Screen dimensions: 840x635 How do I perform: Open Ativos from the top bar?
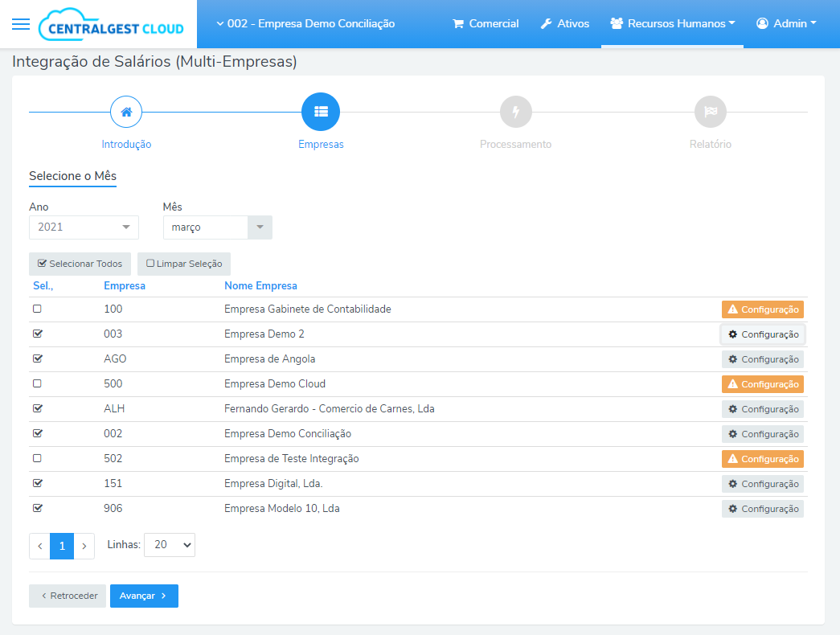[565, 23]
